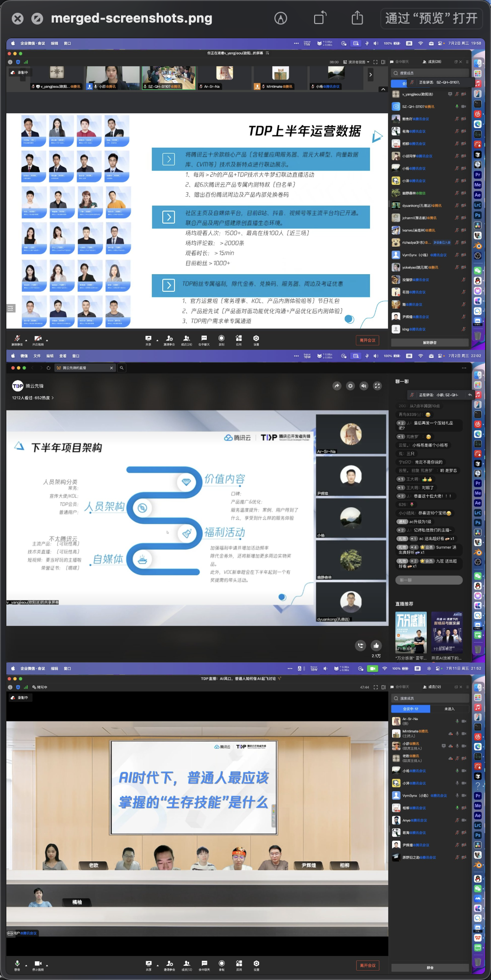The image size is (491, 980).
Task: Click the 录制 record icon in first meeting
Action: pos(221,340)
